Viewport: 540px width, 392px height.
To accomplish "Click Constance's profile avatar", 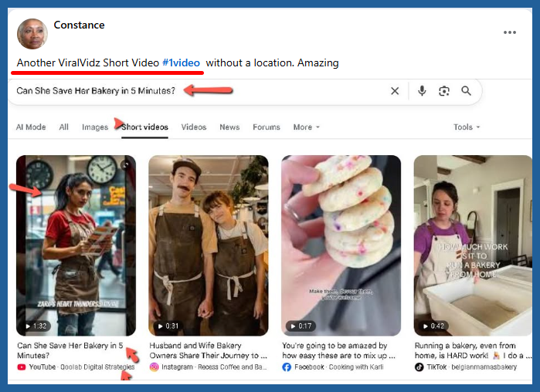I will pos(32,34).
